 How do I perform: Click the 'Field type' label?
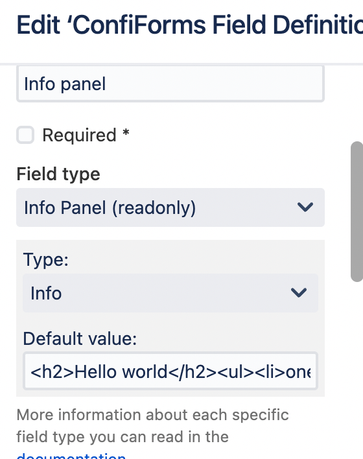click(58, 174)
